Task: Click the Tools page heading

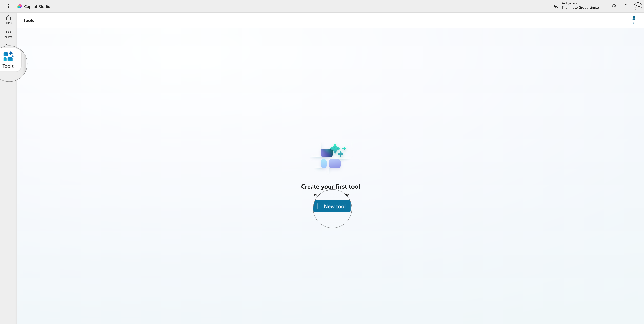Action: [x=29, y=20]
